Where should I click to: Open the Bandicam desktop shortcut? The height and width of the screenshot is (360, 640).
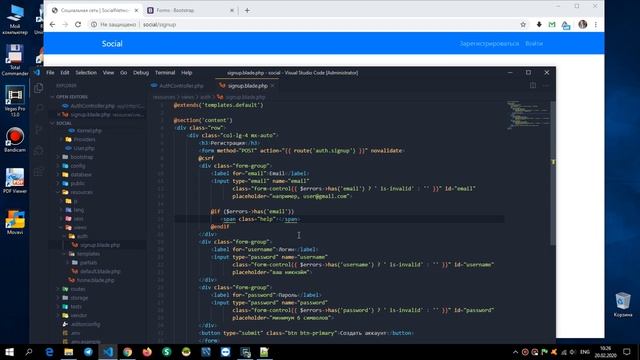click(15, 140)
